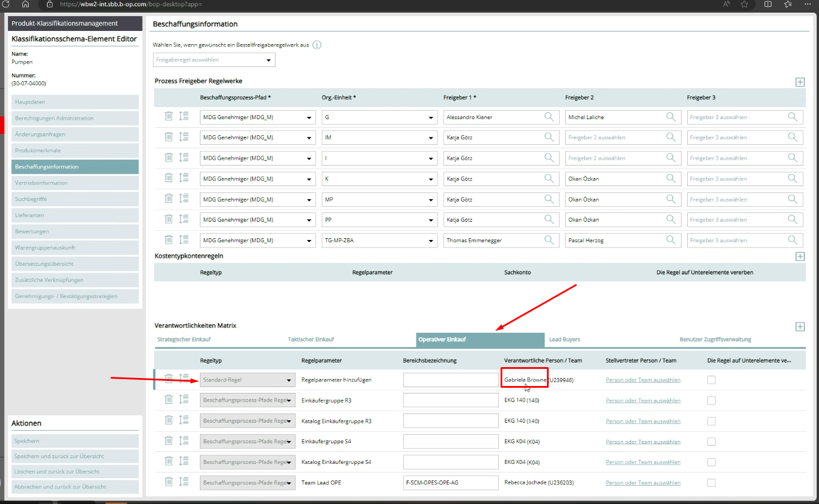Screen dimensions: 819x504
Task: Open Standard-Regel Regeltyp dropdown
Action: (x=247, y=380)
